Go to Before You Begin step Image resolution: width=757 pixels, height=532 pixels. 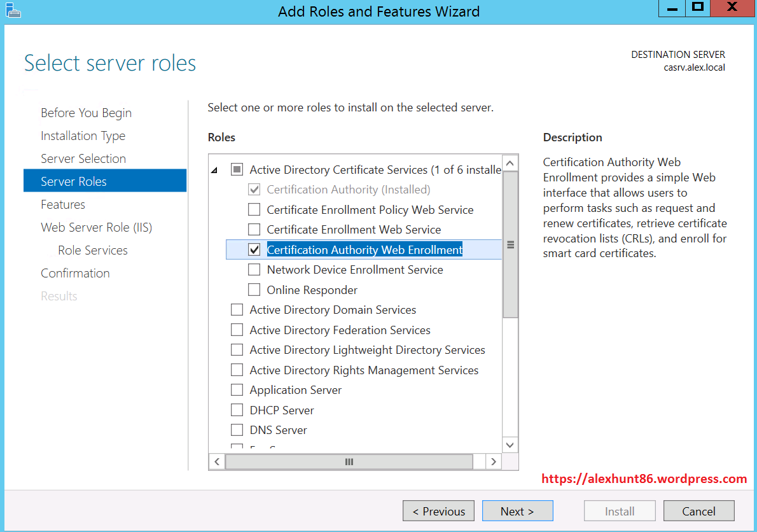86,113
